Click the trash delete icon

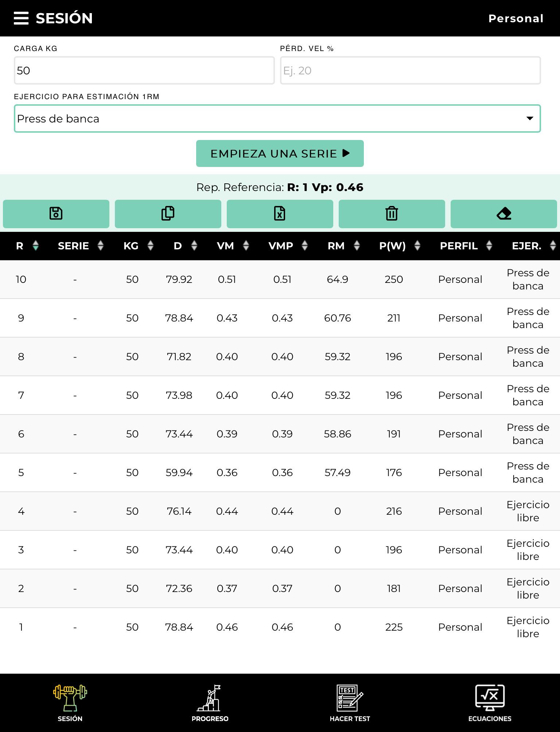point(392,214)
